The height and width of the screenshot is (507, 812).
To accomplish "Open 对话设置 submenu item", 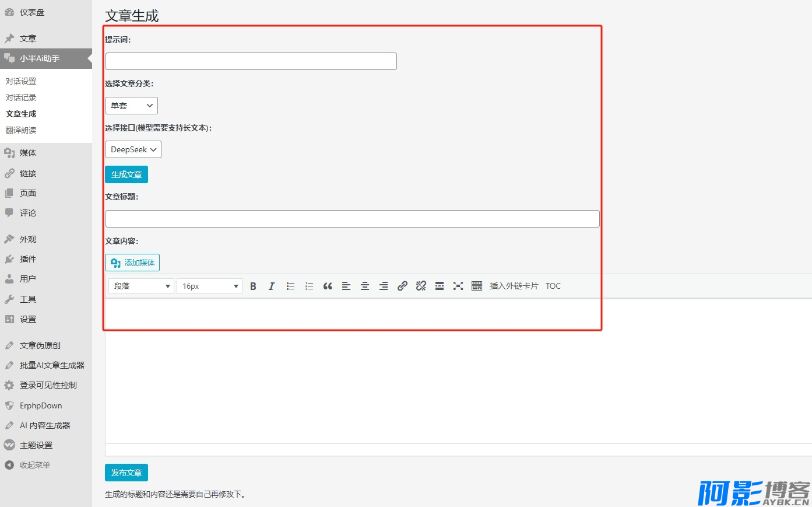I will tap(21, 81).
